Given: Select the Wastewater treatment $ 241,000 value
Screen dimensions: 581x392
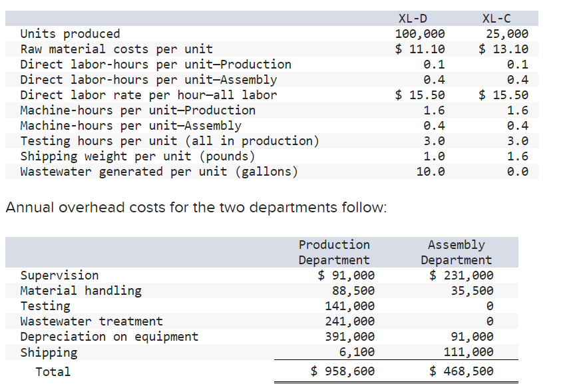Looking at the screenshot, I should pyautogui.click(x=353, y=321).
